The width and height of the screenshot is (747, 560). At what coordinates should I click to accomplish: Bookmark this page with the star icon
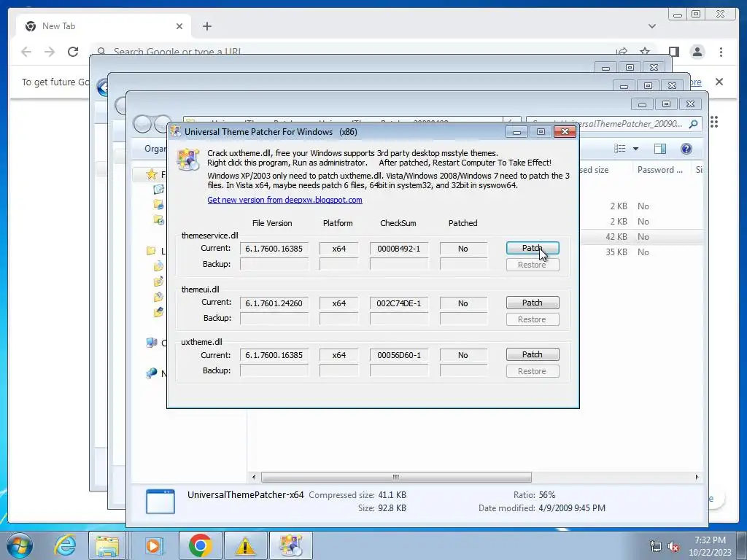(x=645, y=50)
